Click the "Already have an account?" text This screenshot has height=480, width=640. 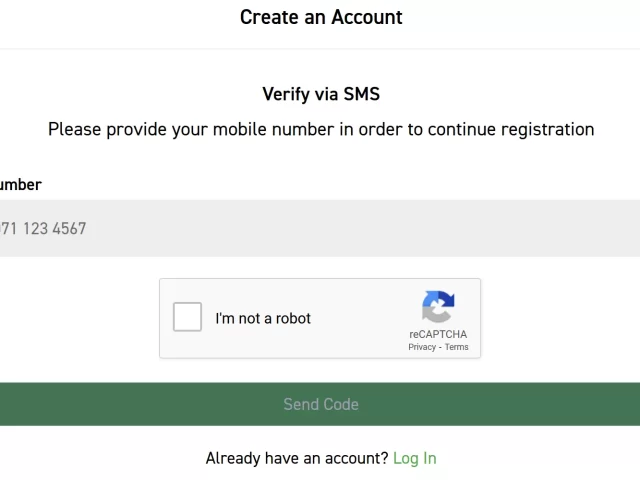click(x=297, y=458)
